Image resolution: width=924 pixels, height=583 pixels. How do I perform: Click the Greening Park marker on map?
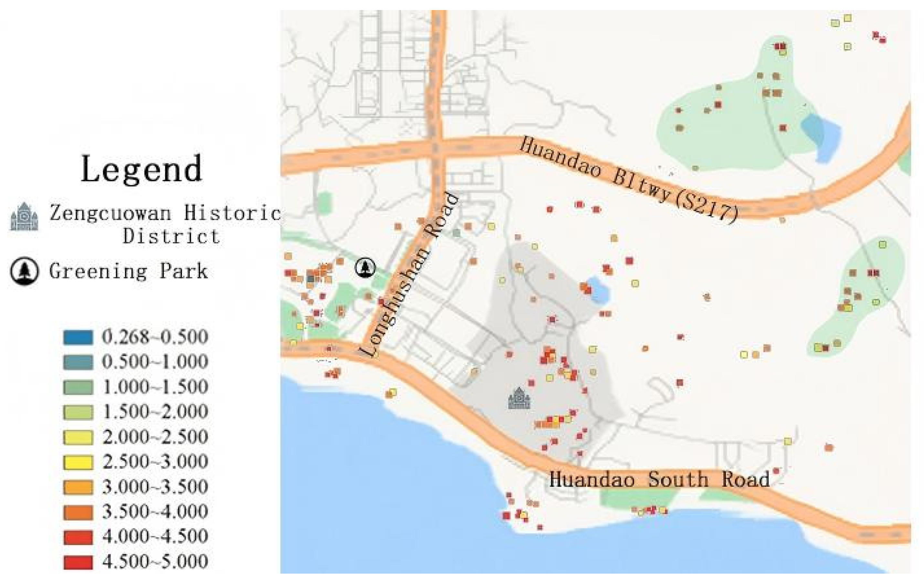(x=365, y=267)
